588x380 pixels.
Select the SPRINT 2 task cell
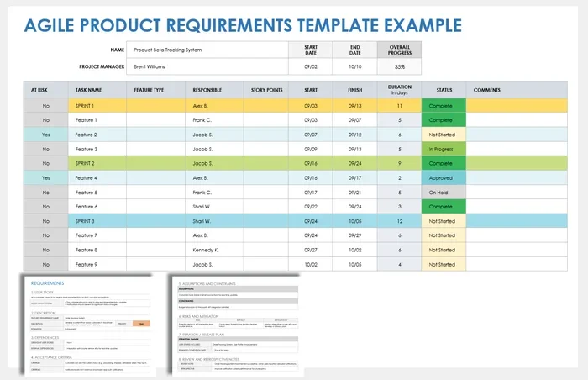(97, 163)
